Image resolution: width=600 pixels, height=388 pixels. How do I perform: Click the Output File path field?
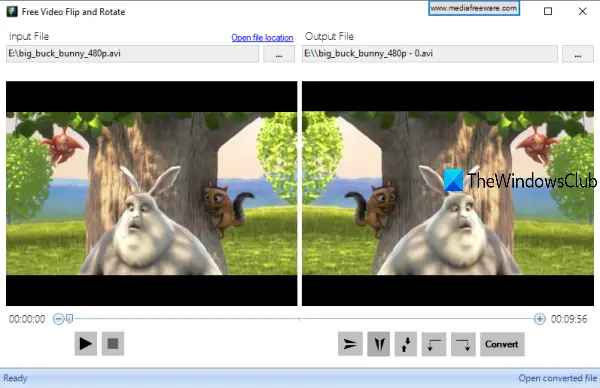pyautogui.click(x=429, y=54)
